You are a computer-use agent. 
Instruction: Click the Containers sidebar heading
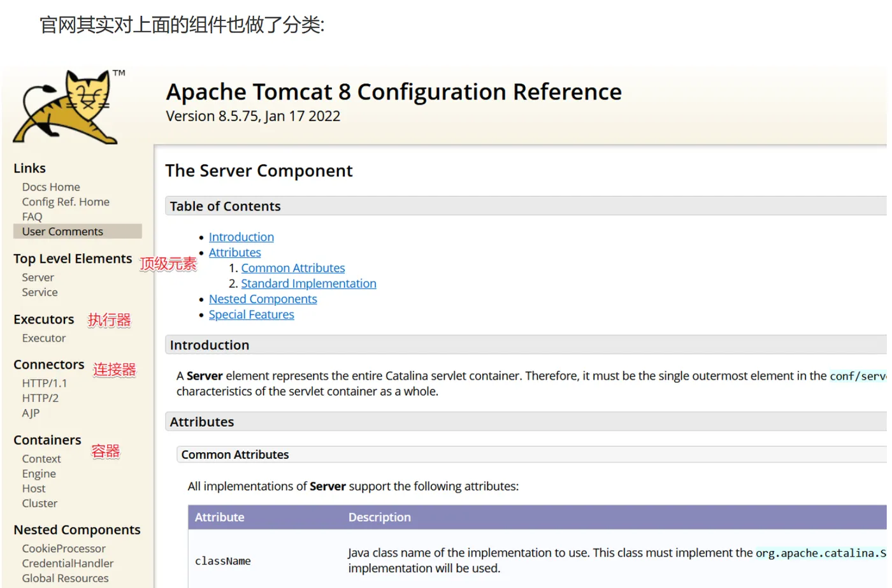tap(47, 440)
